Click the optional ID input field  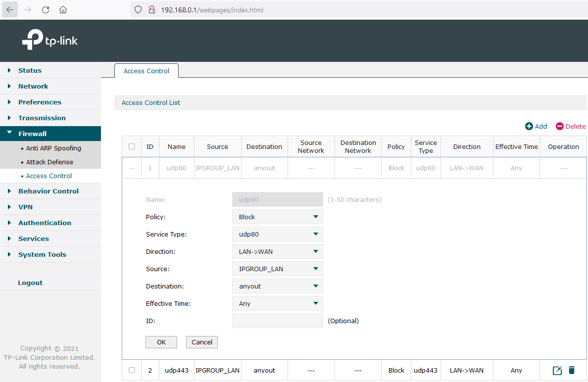278,321
